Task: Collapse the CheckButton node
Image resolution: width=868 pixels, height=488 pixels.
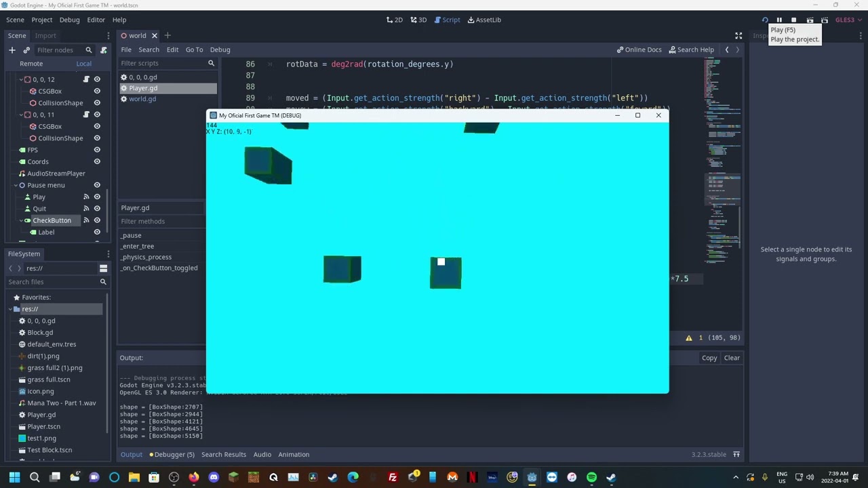Action: [20, 220]
